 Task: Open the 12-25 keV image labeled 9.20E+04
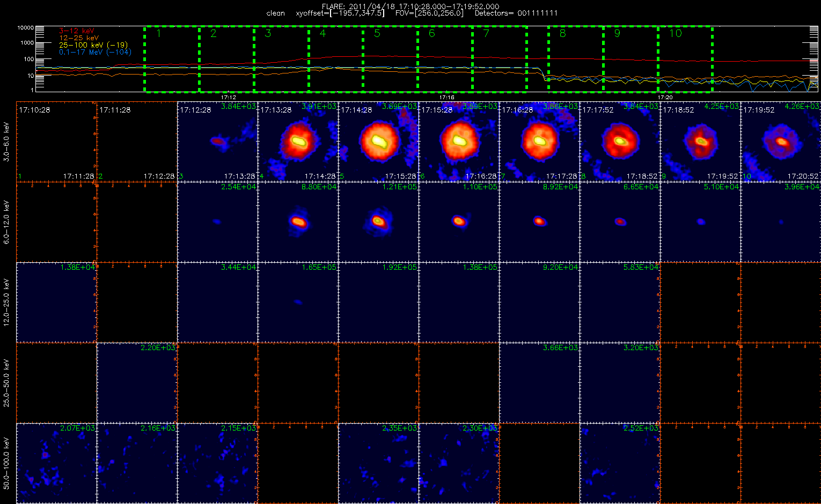(x=539, y=302)
